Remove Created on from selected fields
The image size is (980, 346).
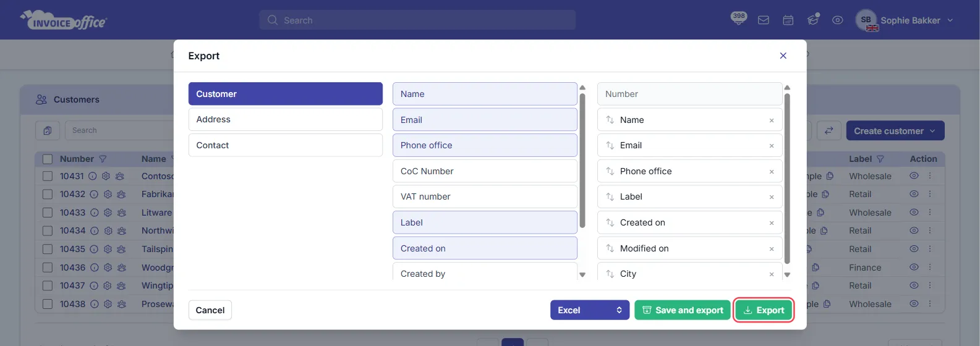pos(772,223)
